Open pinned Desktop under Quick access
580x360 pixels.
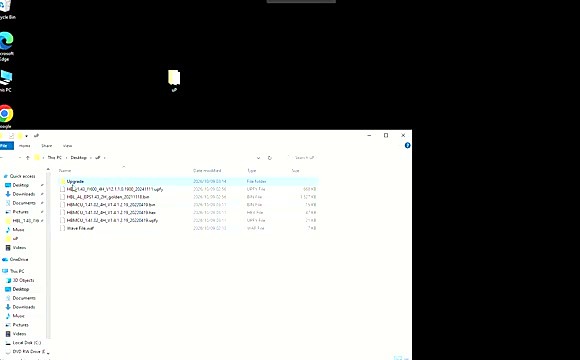pyautogui.click(x=21, y=185)
